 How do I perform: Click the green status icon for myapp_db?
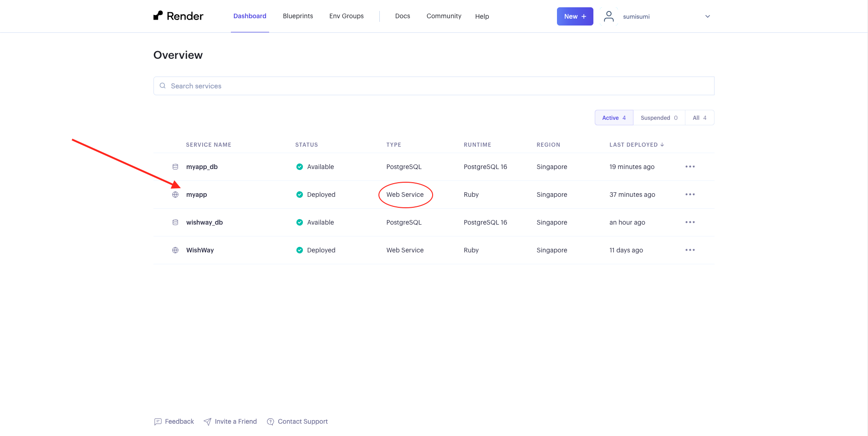coord(300,167)
